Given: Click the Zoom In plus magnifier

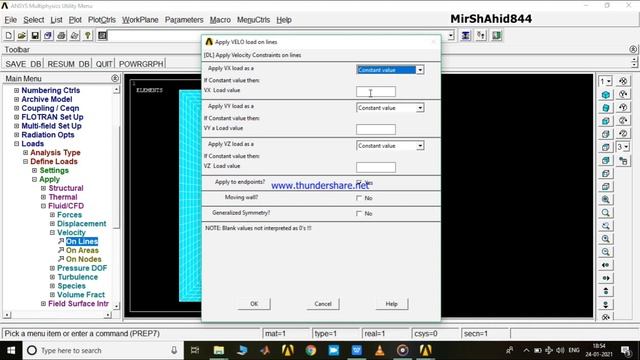Looking at the screenshot, I should (606, 239).
